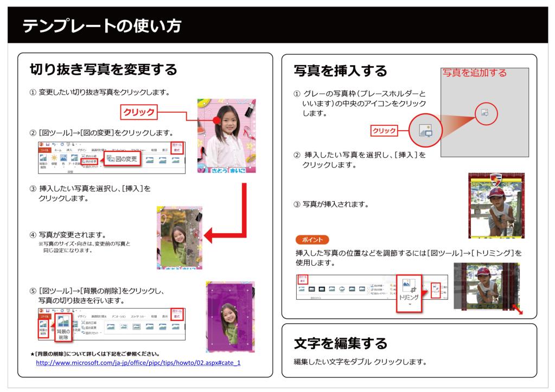Click undo icon in the 図の変更 ribbon image
The height and width of the screenshot is (392, 555).
[54, 144]
